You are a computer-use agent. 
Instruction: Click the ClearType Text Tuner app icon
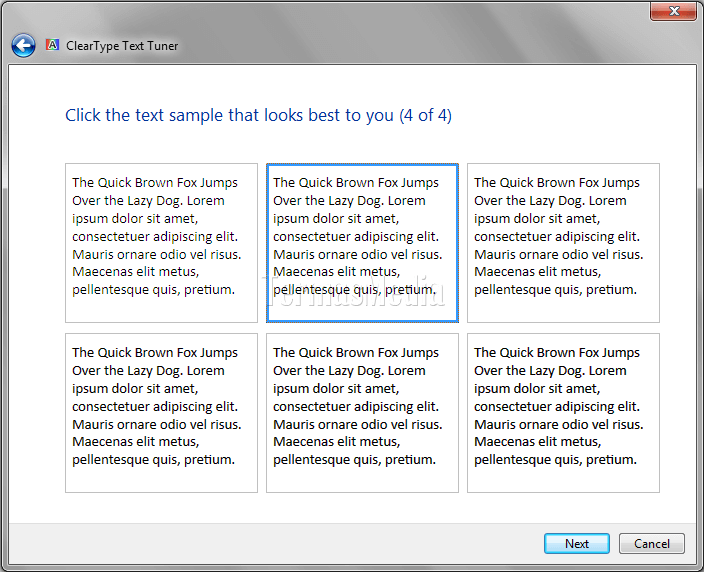53,45
